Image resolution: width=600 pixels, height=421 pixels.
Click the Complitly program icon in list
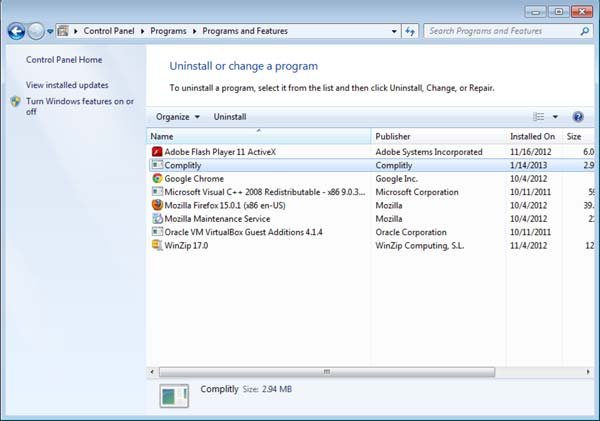(x=157, y=165)
